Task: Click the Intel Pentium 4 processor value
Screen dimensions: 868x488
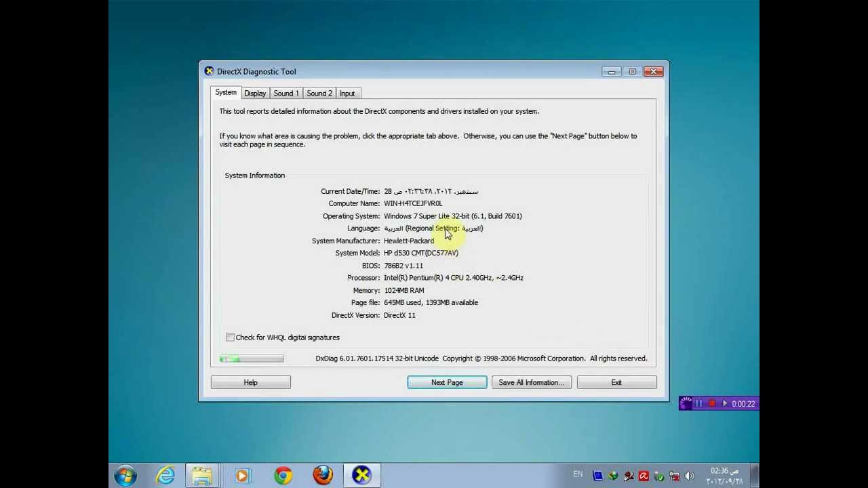Action: pos(454,278)
